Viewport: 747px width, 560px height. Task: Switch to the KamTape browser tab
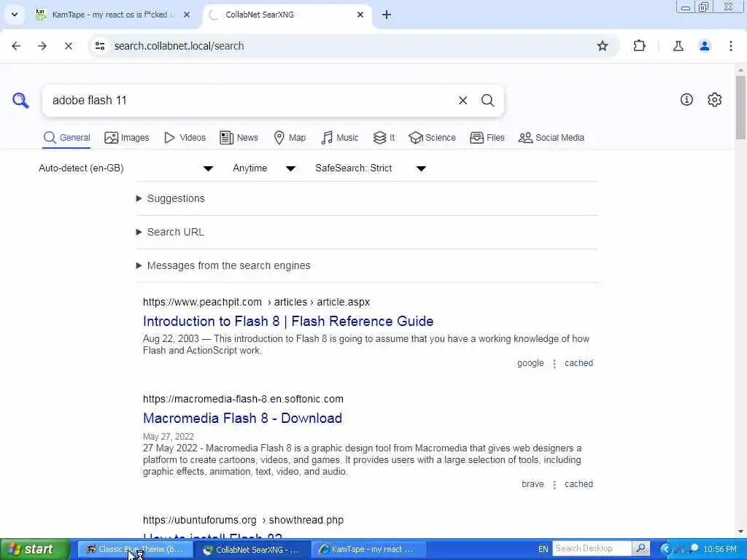pyautogui.click(x=113, y=15)
